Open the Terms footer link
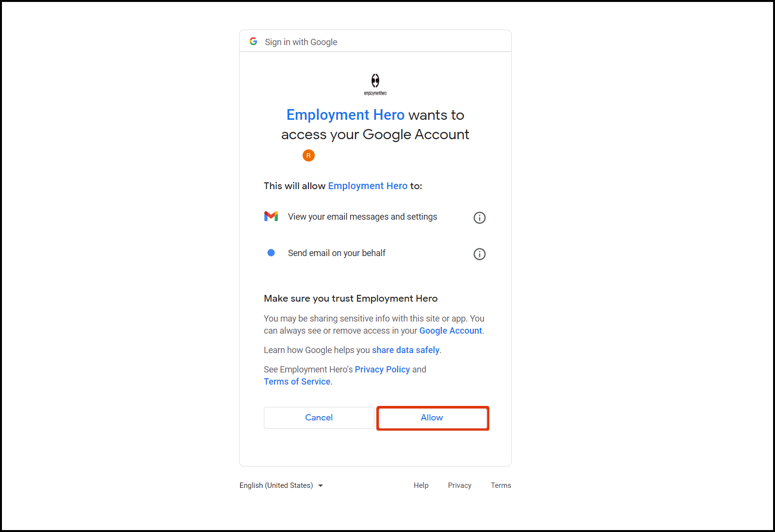This screenshot has height=532, width=775. (501, 485)
